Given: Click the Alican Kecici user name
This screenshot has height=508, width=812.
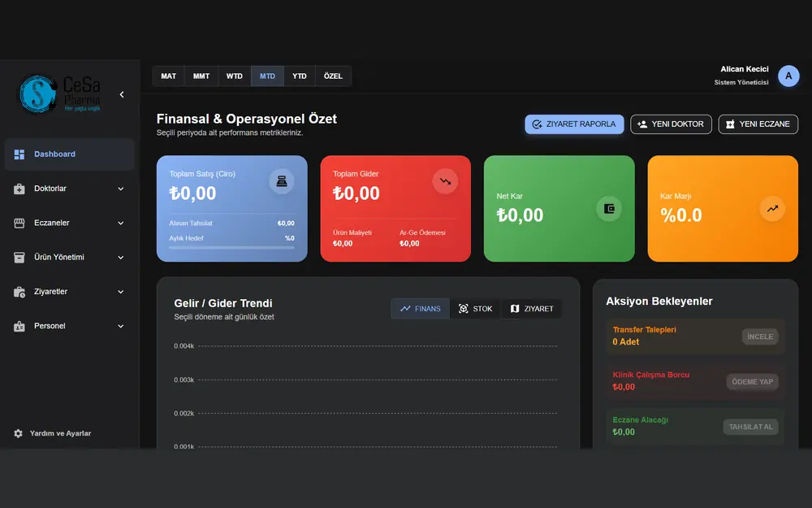Looking at the screenshot, I should coord(744,69).
